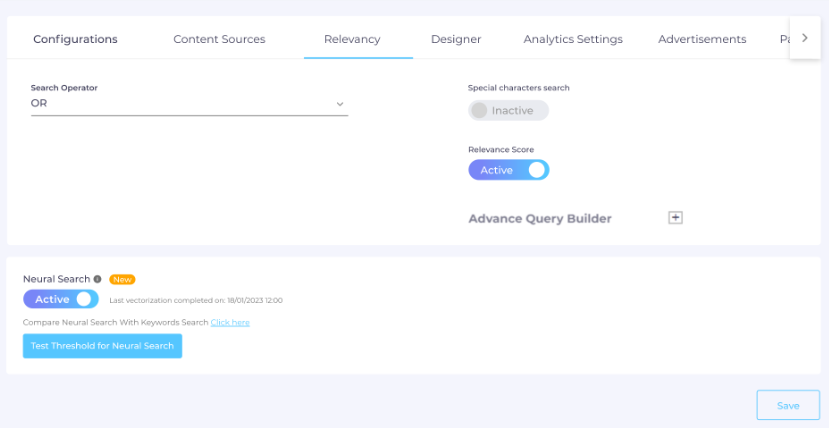The width and height of the screenshot is (829, 428).
Task: Open the Content Sources tab
Action: [219, 39]
